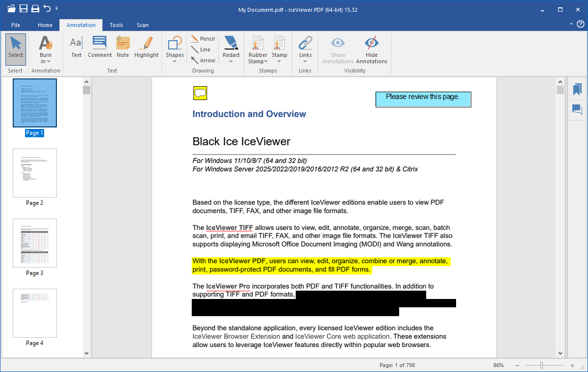The width and height of the screenshot is (588, 372).
Task: Click the IceViewer Pro underlined text
Action: [x=228, y=287]
